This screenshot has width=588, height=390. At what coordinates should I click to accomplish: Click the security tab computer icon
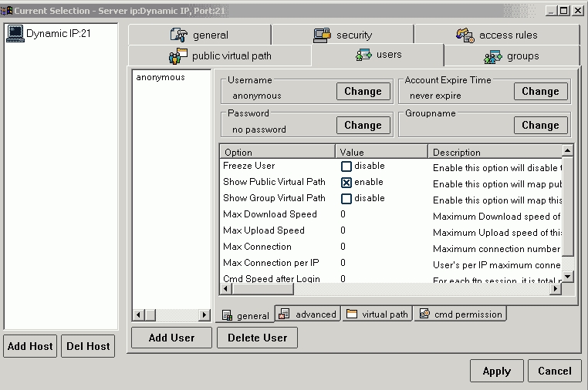[322, 35]
